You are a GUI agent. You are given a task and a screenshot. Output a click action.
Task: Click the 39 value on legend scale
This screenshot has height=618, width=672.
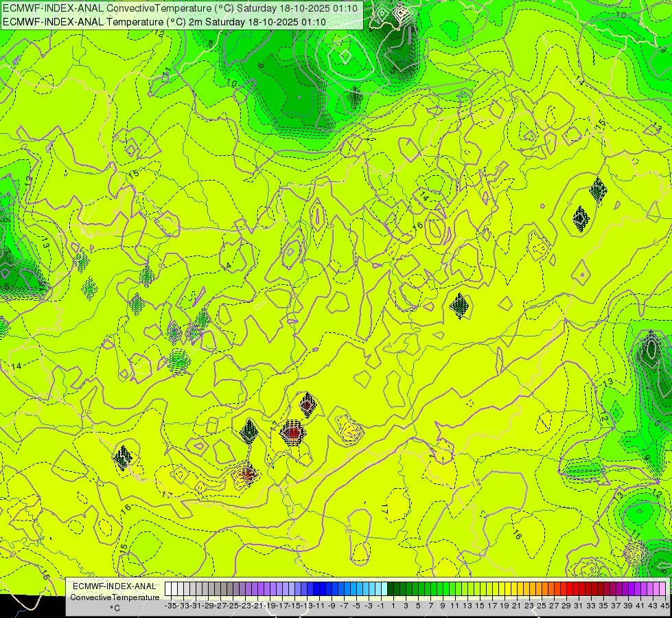(x=628, y=606)
